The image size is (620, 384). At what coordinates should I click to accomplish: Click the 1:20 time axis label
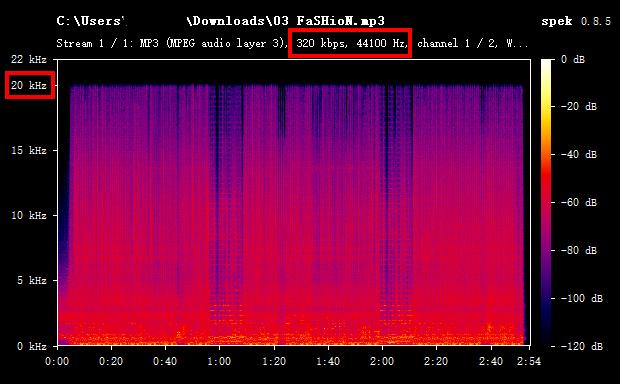pos(274,361)
